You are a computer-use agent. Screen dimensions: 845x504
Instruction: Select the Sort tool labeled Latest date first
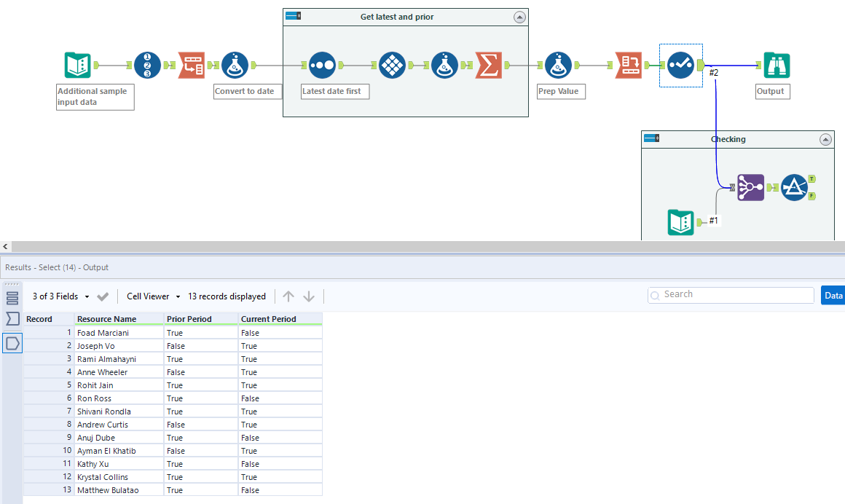(321, 66)
